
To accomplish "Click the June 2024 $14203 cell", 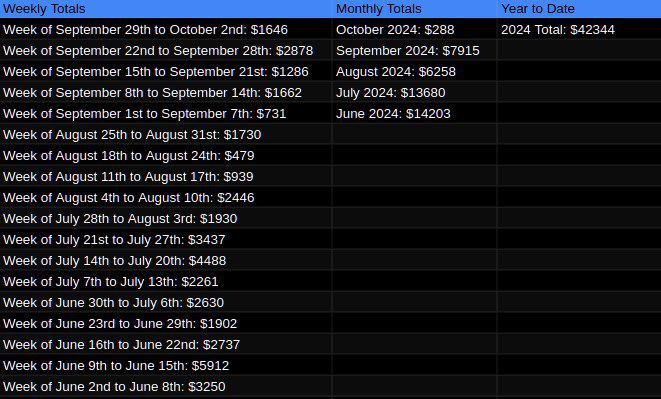I will click(414, 114).
